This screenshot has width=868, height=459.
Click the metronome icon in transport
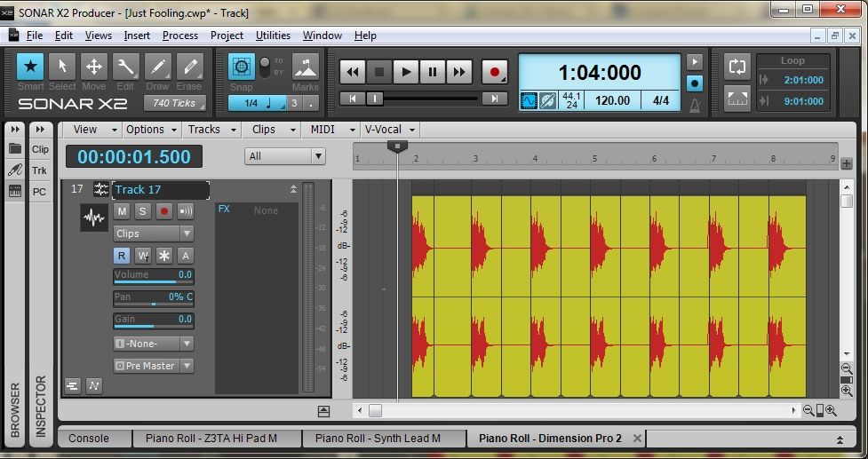[695, 105]
